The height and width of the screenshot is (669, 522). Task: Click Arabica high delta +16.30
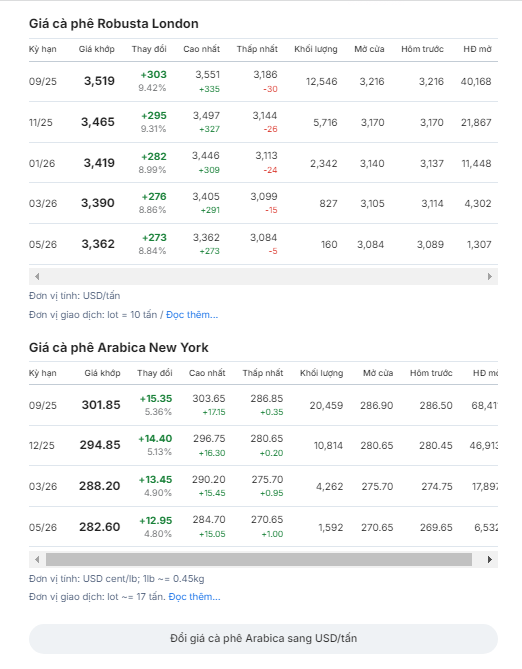[212, 453]
